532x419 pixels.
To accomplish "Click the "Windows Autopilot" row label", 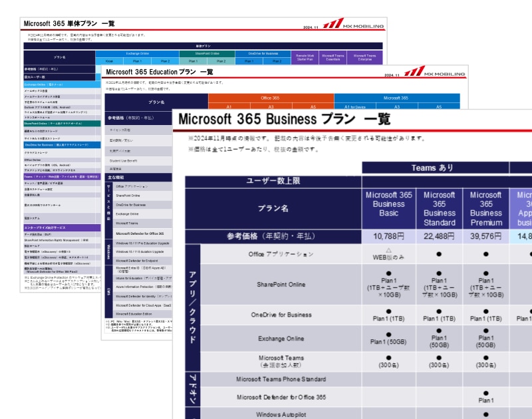I will tap(281, 414).
